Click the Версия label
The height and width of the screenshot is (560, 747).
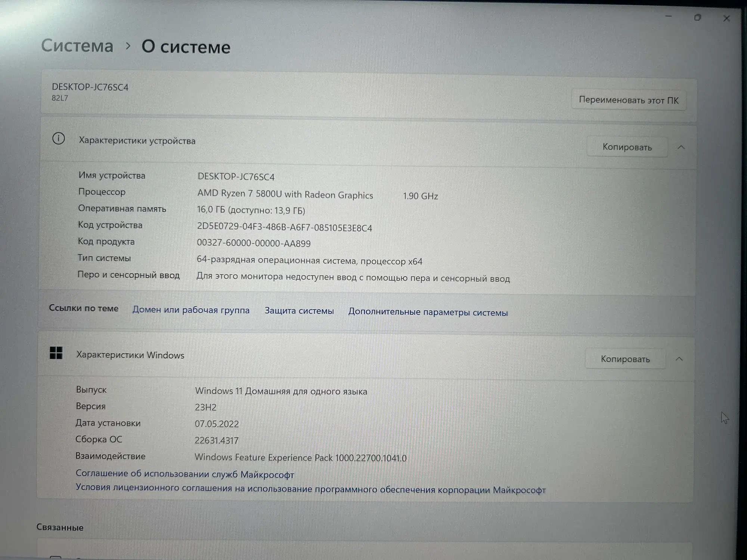click(91, 406)
